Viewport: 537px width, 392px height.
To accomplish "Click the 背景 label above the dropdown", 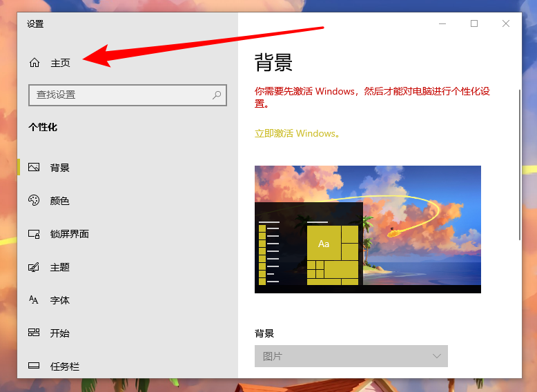I will pyautogui.click(x=264, y=333).
